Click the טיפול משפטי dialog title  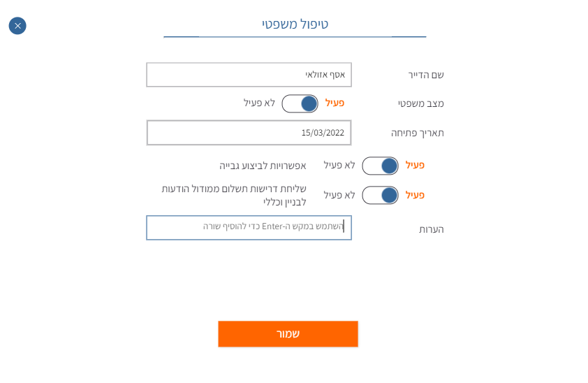(295, 24)
